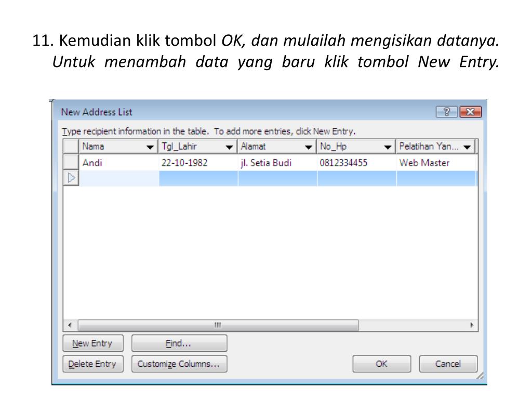
Task: Click the empty Alamat cell in new row
Action: pos(277,179)
